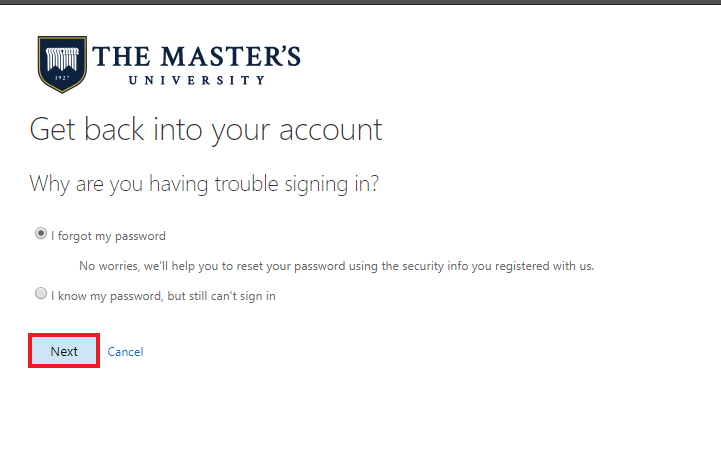721x456 pixels.
Task: Select the "I forgot my password" radio button
Action: (41, 234)
